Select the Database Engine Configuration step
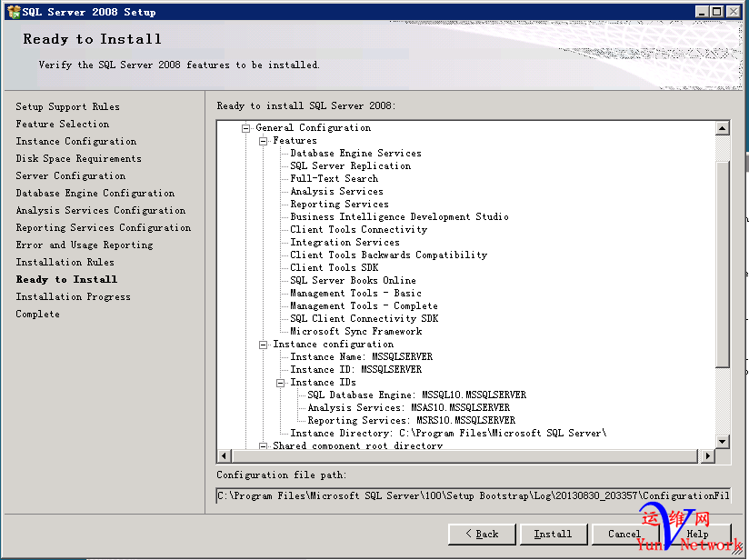 95,193
